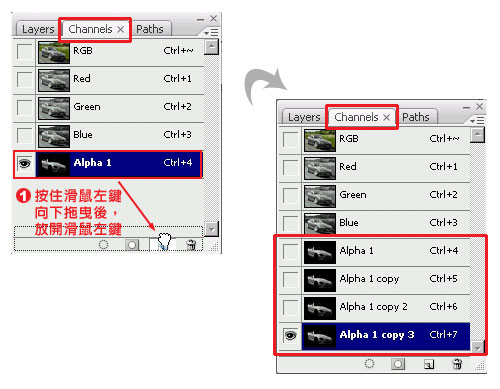Switch to Layers tab in left panel
Viewport: 500px width, 389px height.
click(x=38, y=29)
